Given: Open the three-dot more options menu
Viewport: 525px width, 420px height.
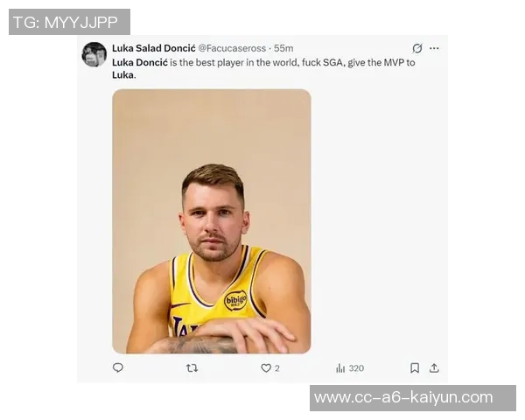Looking at the screenshot, I should pos(435,48).
